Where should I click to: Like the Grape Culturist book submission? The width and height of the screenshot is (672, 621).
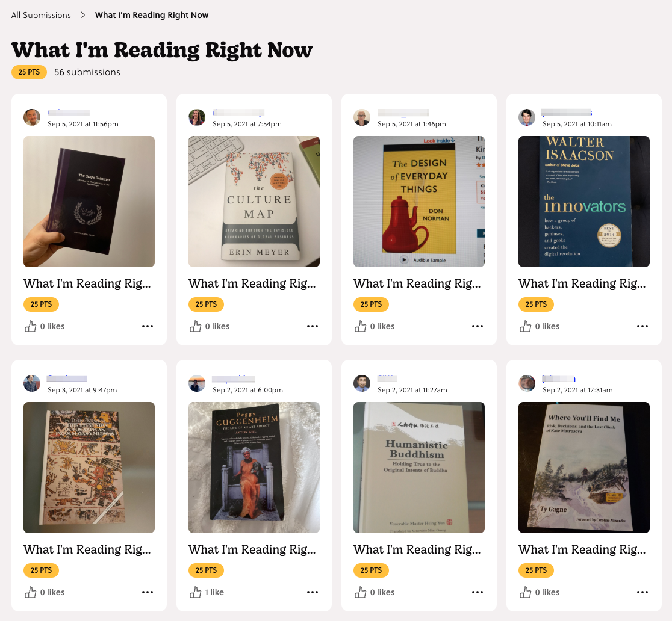31,326
